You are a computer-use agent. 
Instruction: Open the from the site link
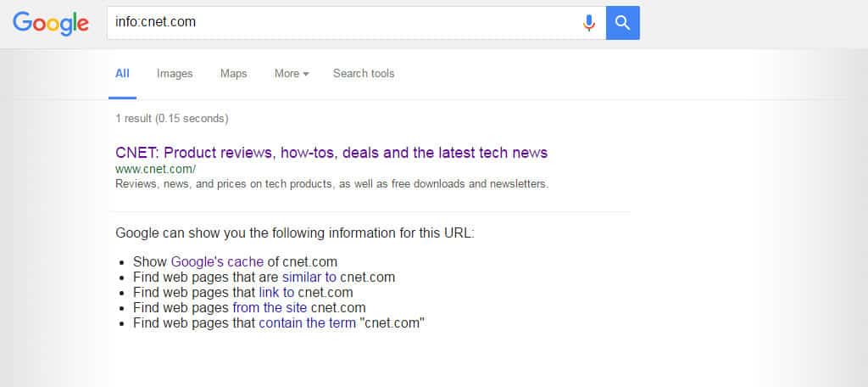point(270,308)
